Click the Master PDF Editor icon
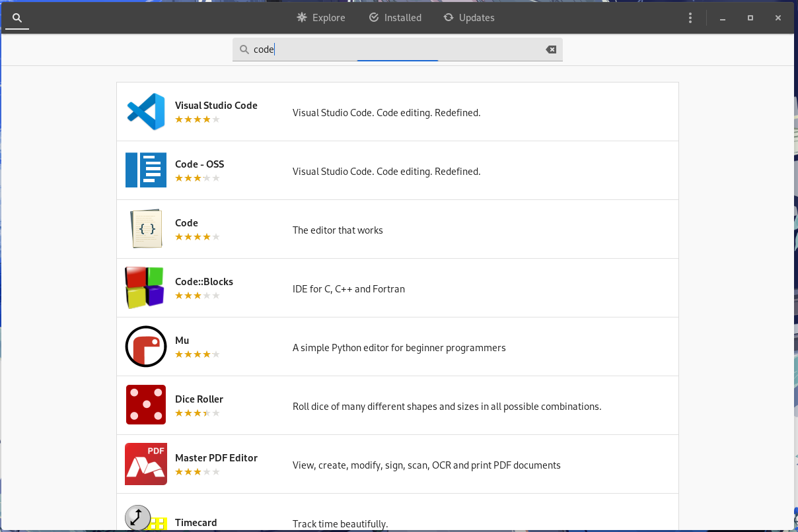 coord(146,464)
